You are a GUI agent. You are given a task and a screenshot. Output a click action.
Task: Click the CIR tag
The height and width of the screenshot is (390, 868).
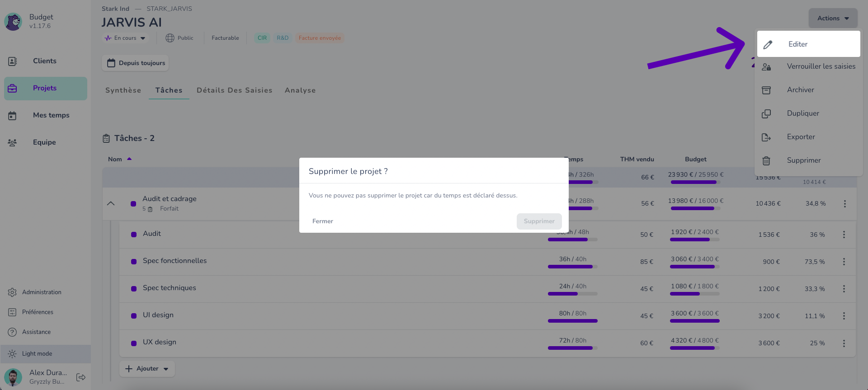[x=262, y=38]
